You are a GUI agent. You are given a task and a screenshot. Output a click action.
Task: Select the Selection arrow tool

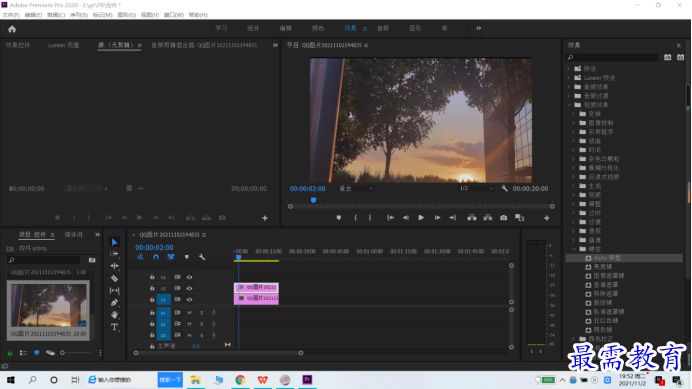[x=114, y=242]
